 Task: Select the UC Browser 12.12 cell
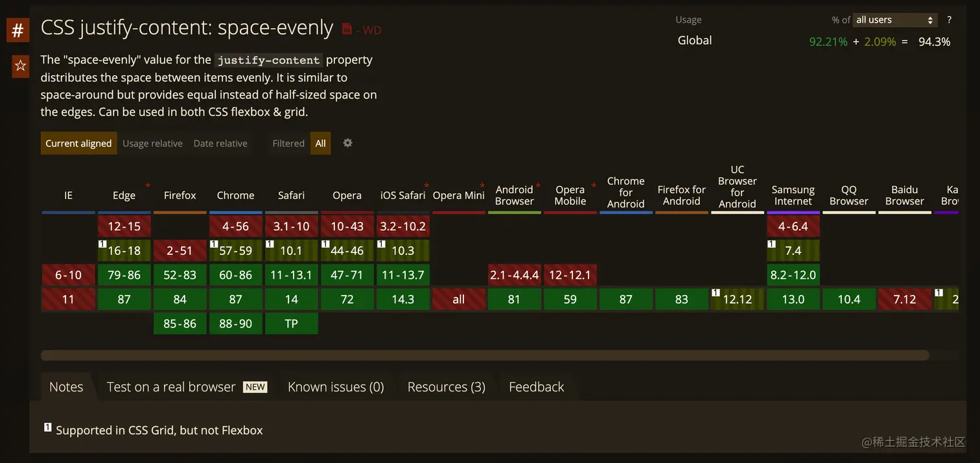point(738,299)
